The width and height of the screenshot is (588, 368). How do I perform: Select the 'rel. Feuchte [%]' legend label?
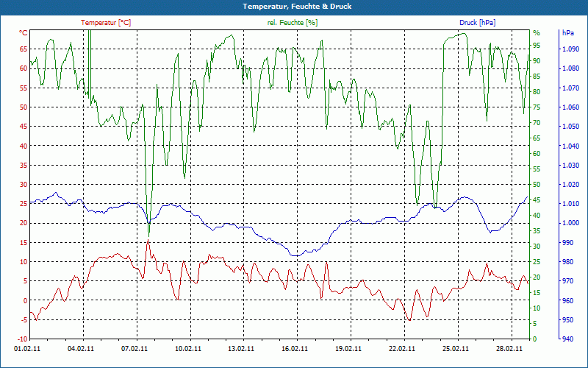pos(293,23)
